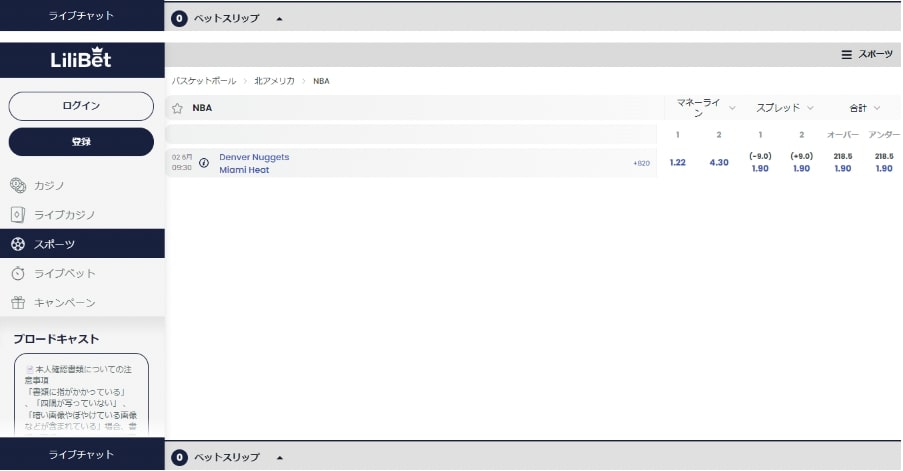Click the バスケットボール breadcrumb link
The height and width of the screenshot is (471, 903).
[x=204, y=81]
